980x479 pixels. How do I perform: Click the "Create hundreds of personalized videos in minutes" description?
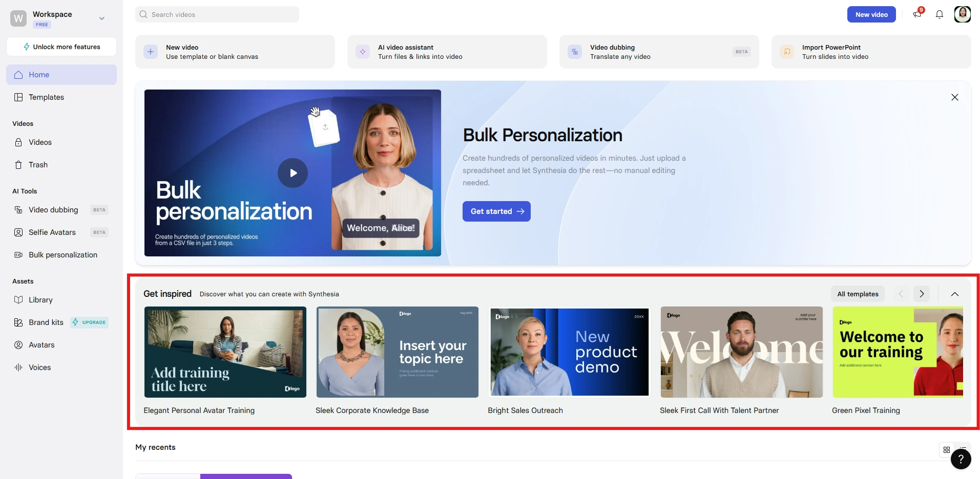574,170
